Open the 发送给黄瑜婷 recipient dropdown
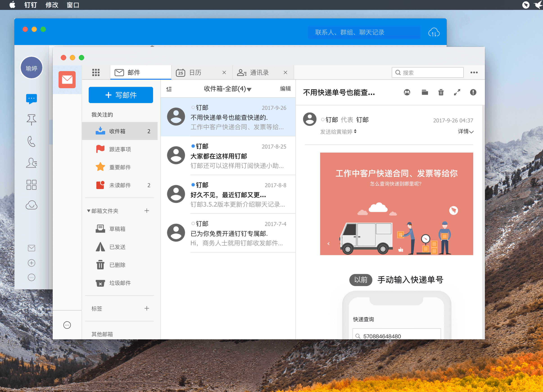Viewport: 543px width, 392px height. coord(338,132)
